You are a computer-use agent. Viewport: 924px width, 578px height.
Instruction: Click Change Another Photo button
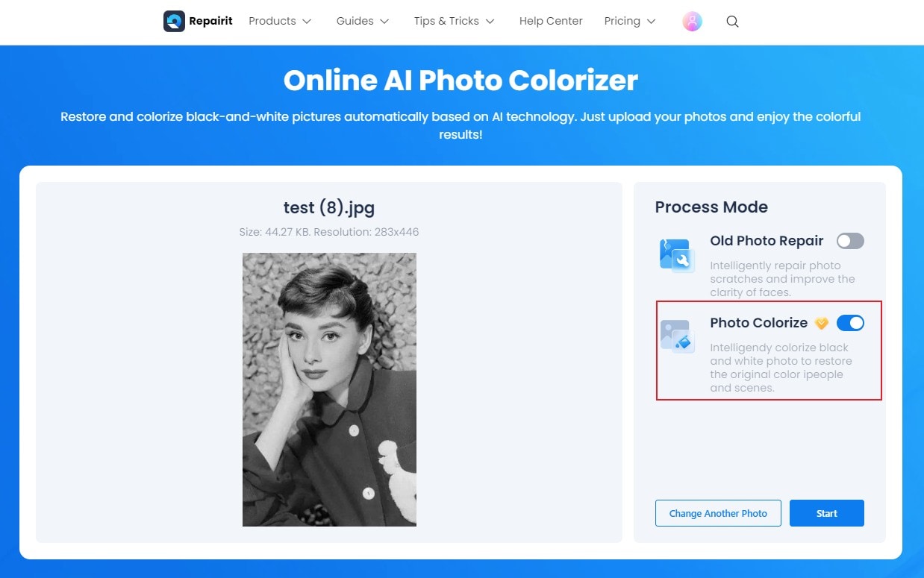tap(718, 513)
